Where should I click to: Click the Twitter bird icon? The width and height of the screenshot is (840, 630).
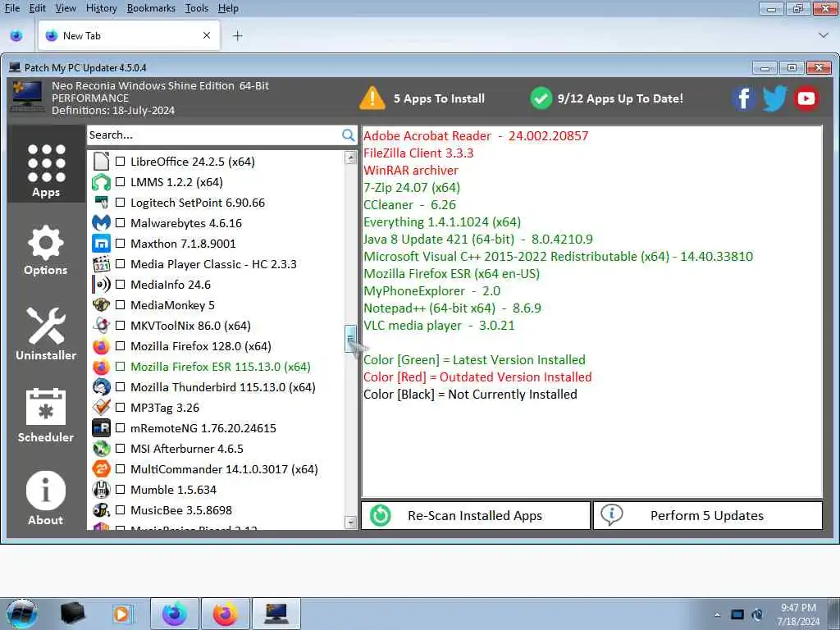[x=774, y=98]
